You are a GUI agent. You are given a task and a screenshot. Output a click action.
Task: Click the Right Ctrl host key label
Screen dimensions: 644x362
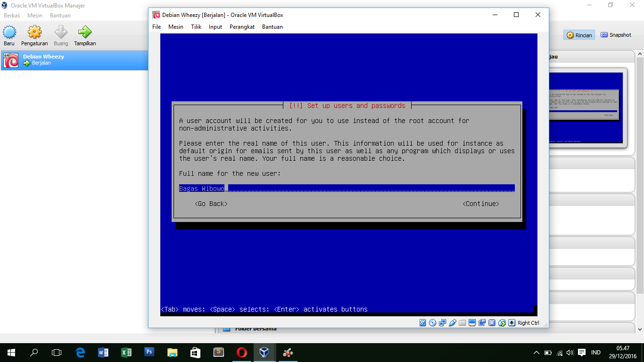pyautogui.click(x=528, y=323)
